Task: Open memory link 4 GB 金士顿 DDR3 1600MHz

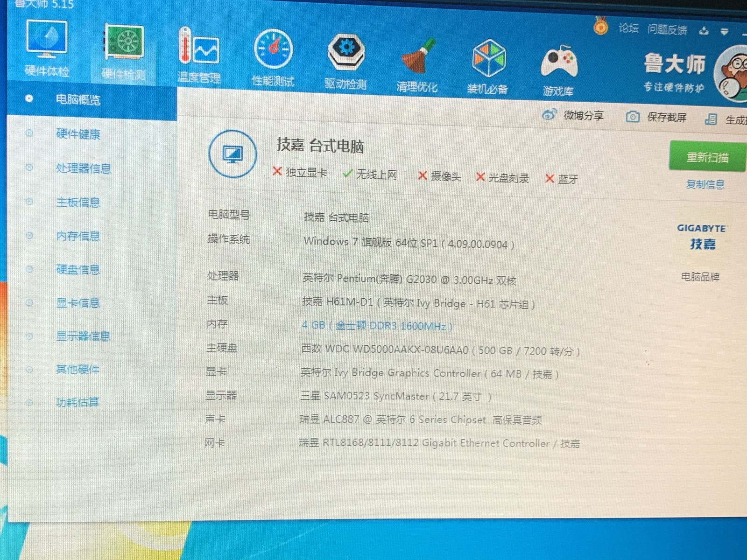Action: (x=377, y=326)
